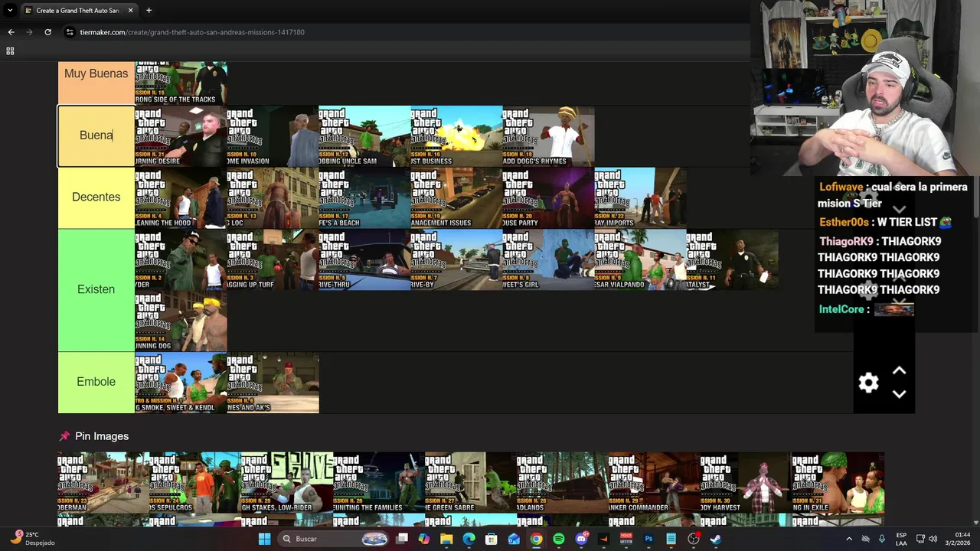Select the Gray Imports mission thumbnail
The width and height of the screenshot is (980, 551).
(x=640, y=197)
